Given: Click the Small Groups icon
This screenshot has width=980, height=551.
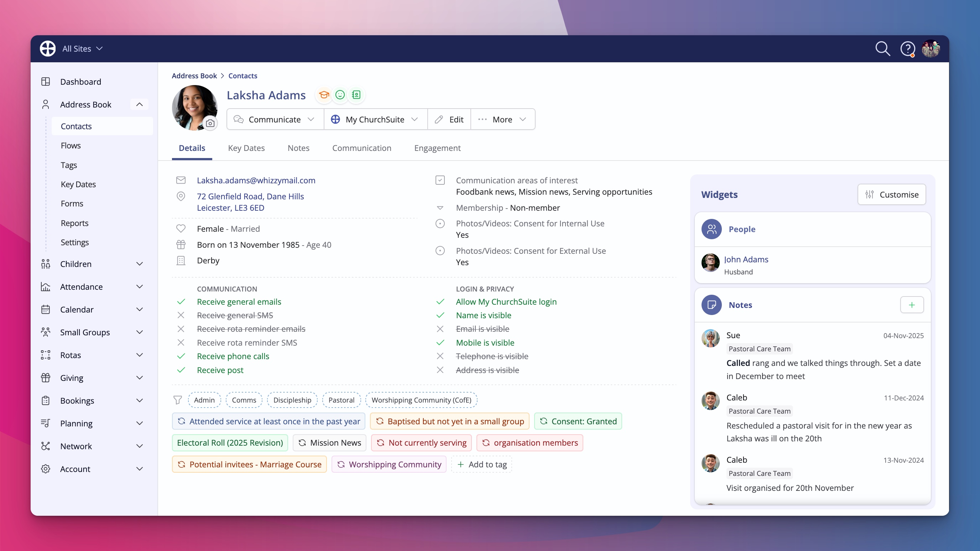Looking at the screenshot, I should click(46, 332).
